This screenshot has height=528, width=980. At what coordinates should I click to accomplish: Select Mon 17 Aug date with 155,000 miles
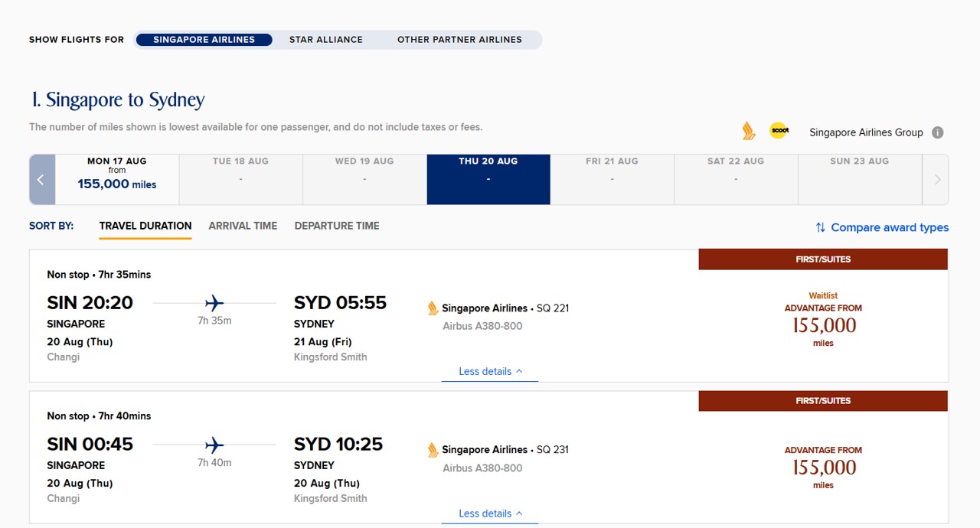(117, 180)
